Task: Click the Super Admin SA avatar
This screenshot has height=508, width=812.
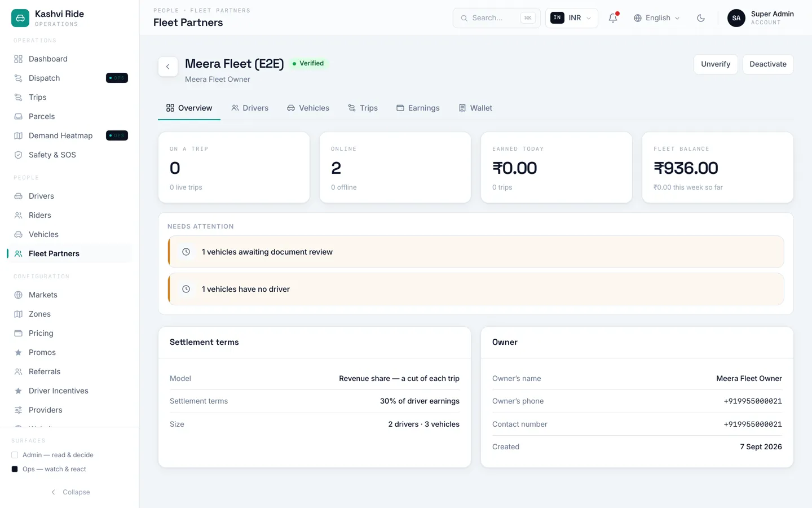Action: [736, 18]
